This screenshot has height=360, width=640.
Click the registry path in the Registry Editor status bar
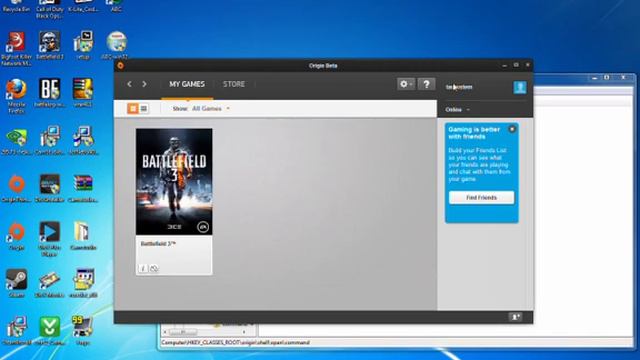[x=236, y=342]
